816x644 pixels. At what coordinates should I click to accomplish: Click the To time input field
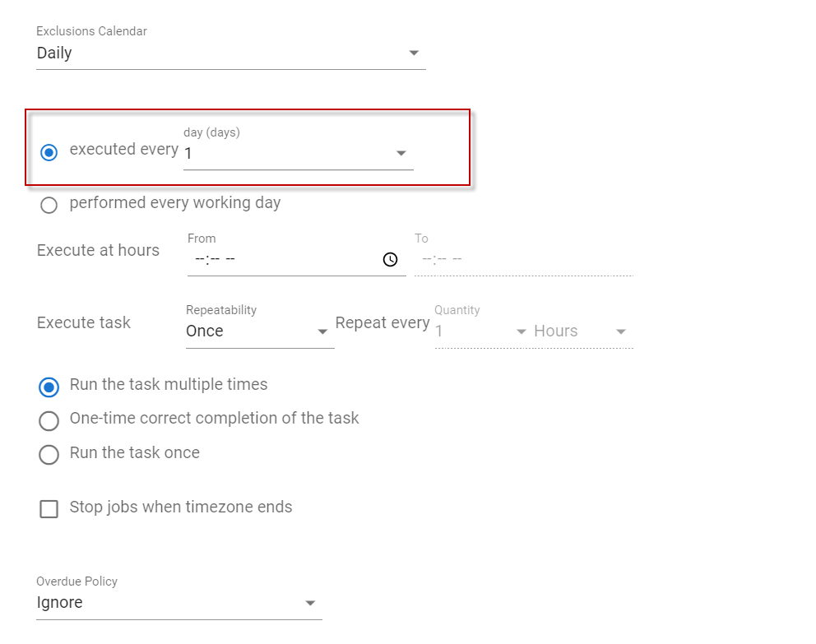click(523, 259)
